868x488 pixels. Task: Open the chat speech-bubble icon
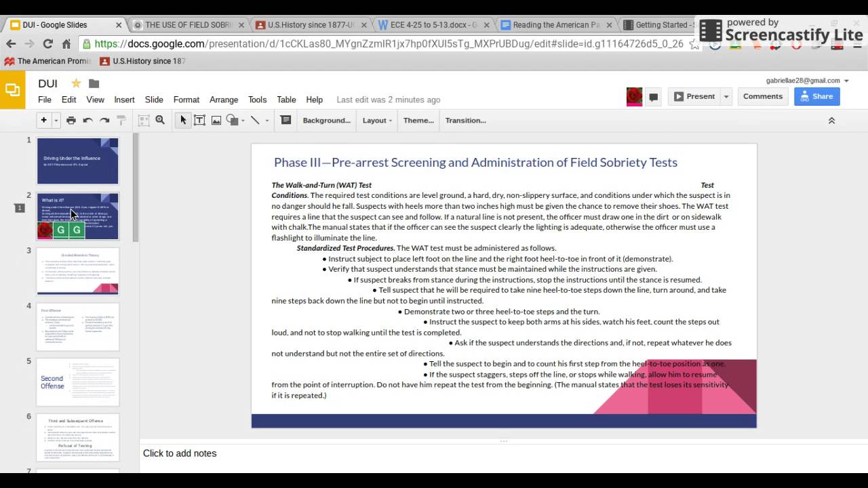653,97
